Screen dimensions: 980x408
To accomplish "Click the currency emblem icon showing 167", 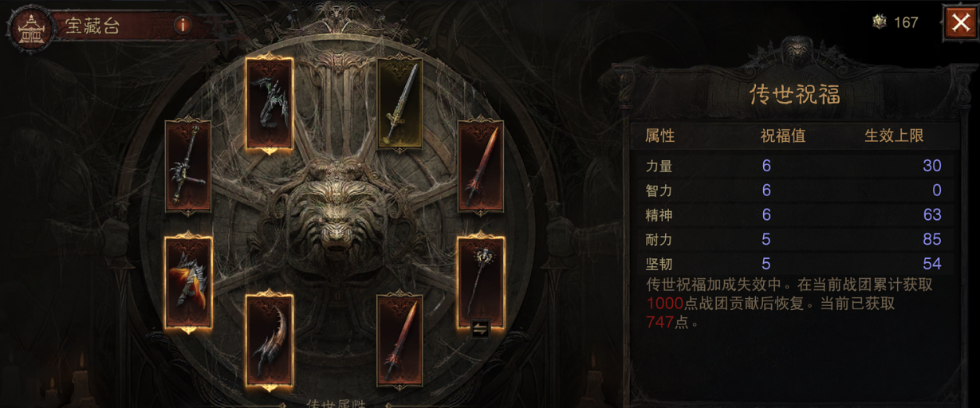I will coord(879,22).
